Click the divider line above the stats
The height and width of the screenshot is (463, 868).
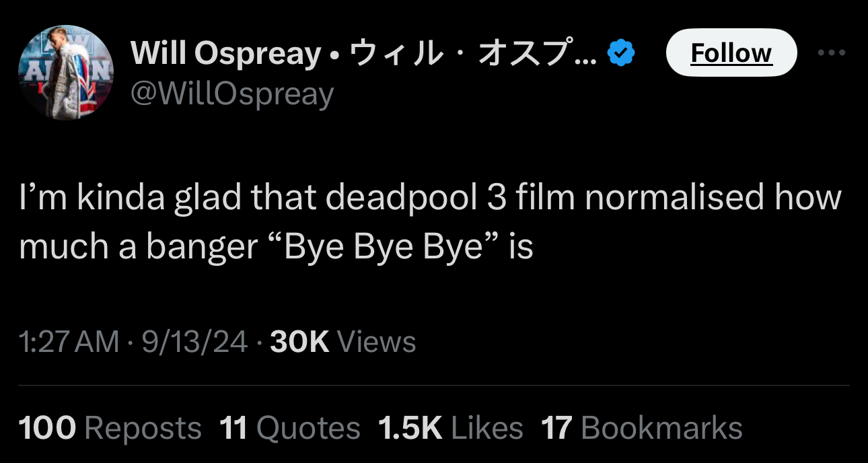[x=434, y=386]
